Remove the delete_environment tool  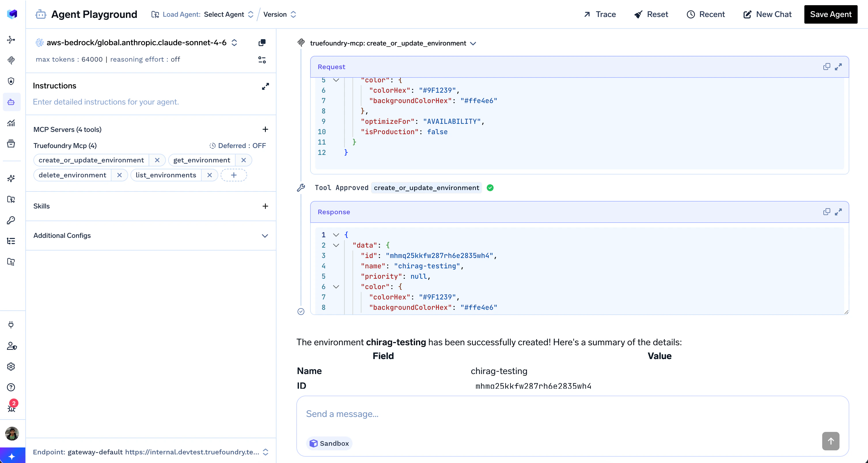(119, 175)
